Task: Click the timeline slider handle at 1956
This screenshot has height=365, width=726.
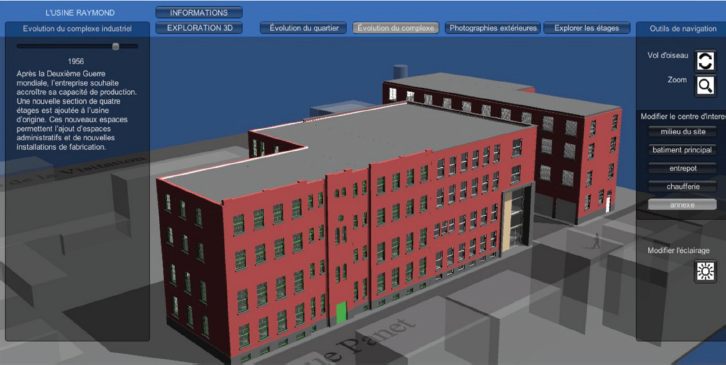Action: coord(116,46)
